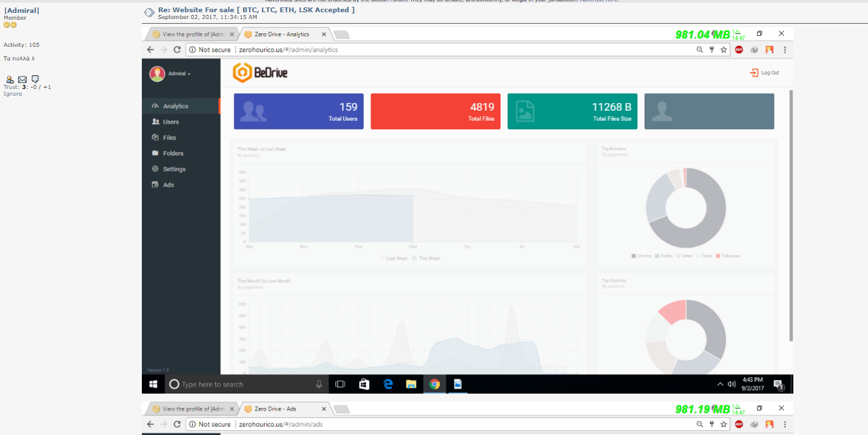Launch Microsoft Edge from the taskbar

[388, 384]
